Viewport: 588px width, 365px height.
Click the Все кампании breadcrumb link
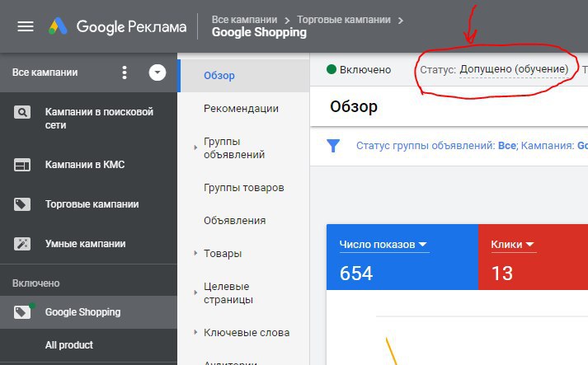tap(244, 20)
